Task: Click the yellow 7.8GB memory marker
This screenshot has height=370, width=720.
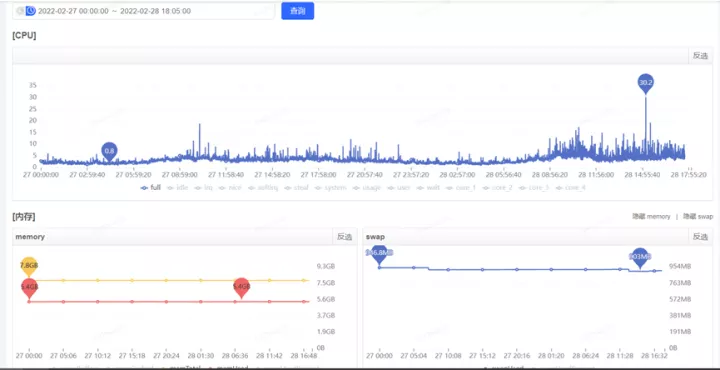Action: [x=29, y=266]
